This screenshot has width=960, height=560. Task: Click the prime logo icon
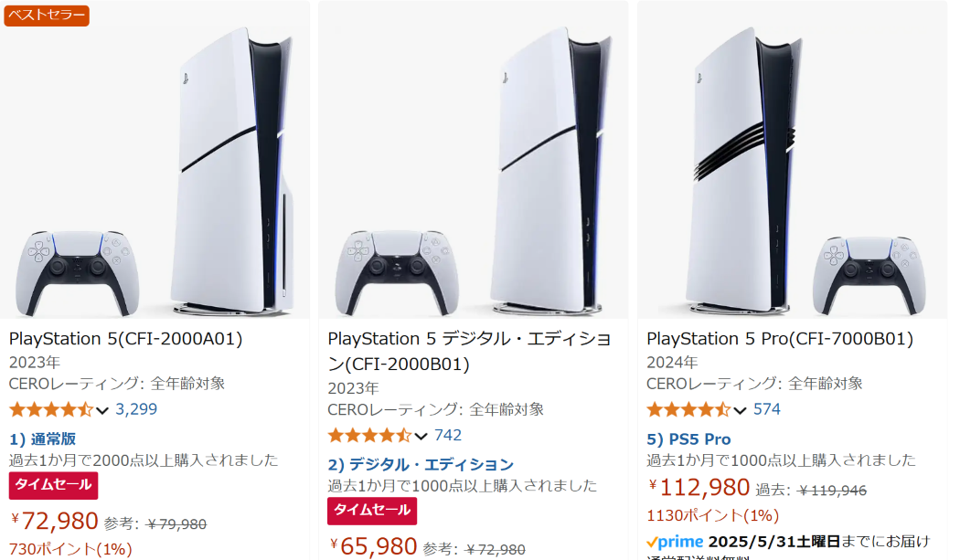click(675, 542)
